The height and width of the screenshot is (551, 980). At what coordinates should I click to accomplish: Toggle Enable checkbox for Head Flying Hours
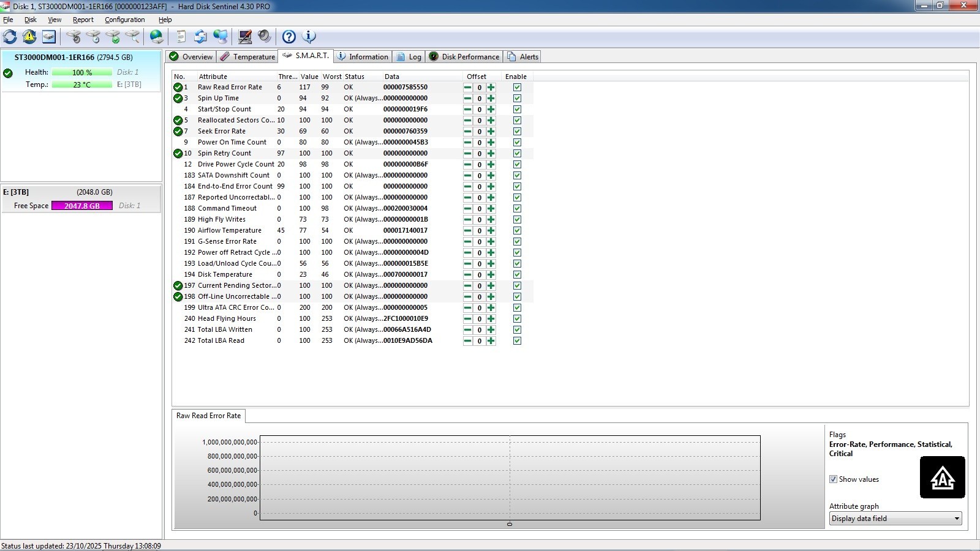click(517, 319)
